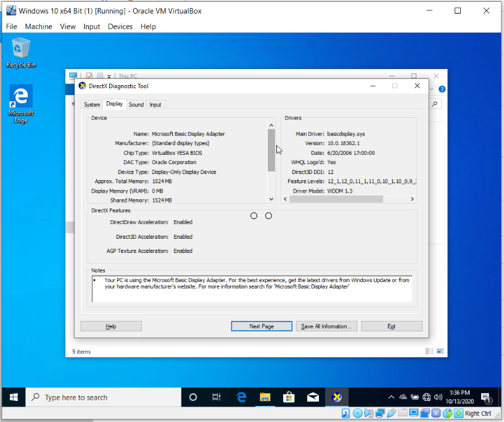Expand hidden icons in the system tray
The height and width of the screenshot is (422, 504).
[x=391, y=397]
